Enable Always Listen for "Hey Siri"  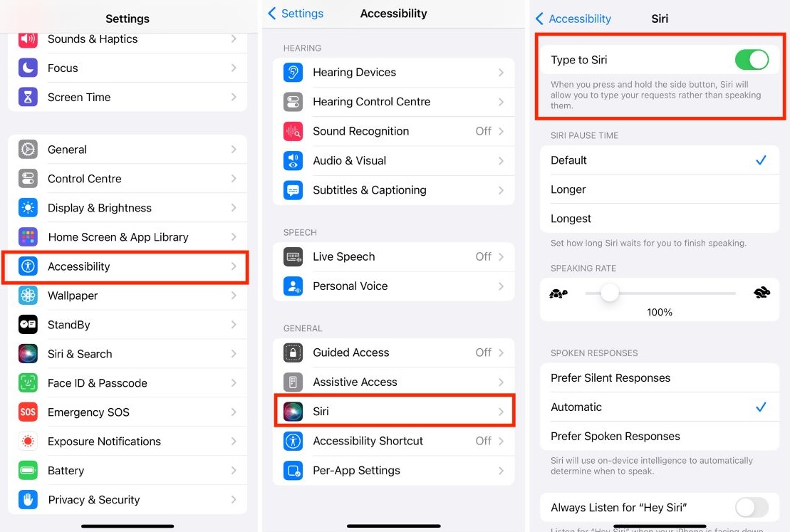[x=752, y=507]
